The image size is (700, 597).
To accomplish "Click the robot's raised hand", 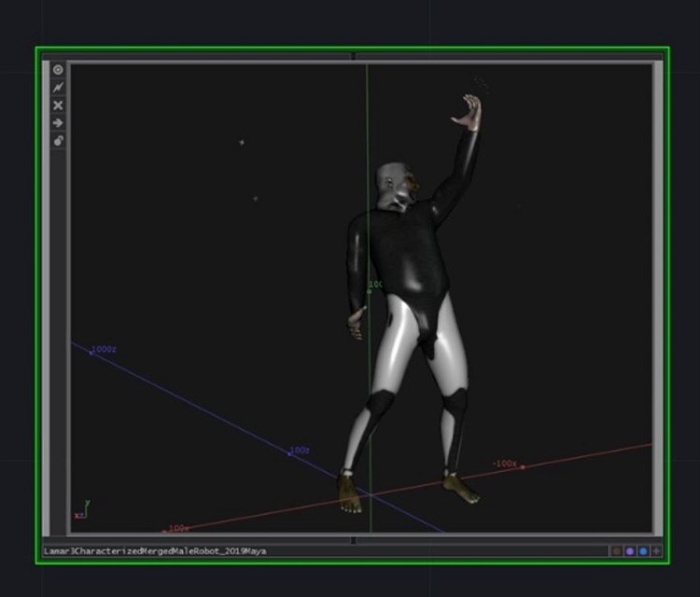I will 468,112.
